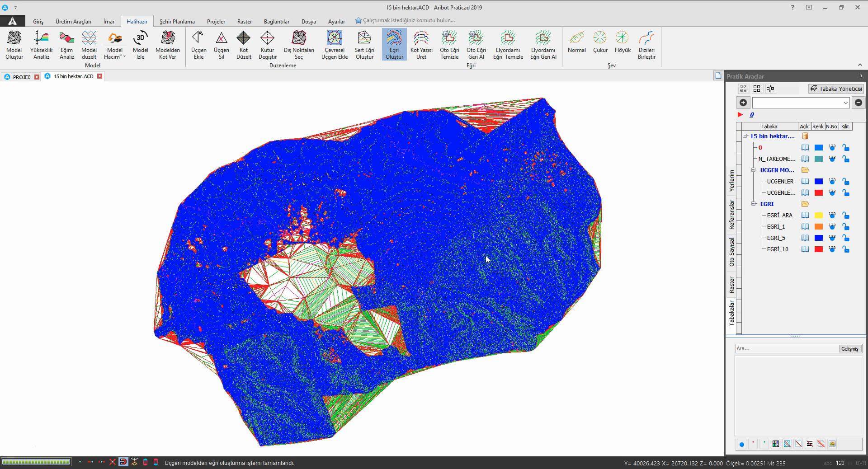Choose Dış Noktaları Seç tool
Screen dimensions: 868x469
(299, 45)
